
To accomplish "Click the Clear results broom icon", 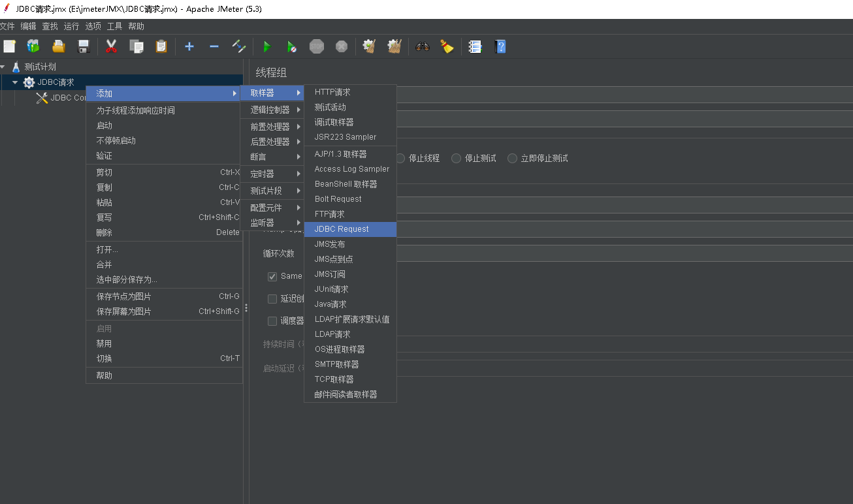I will pos(369,46).
